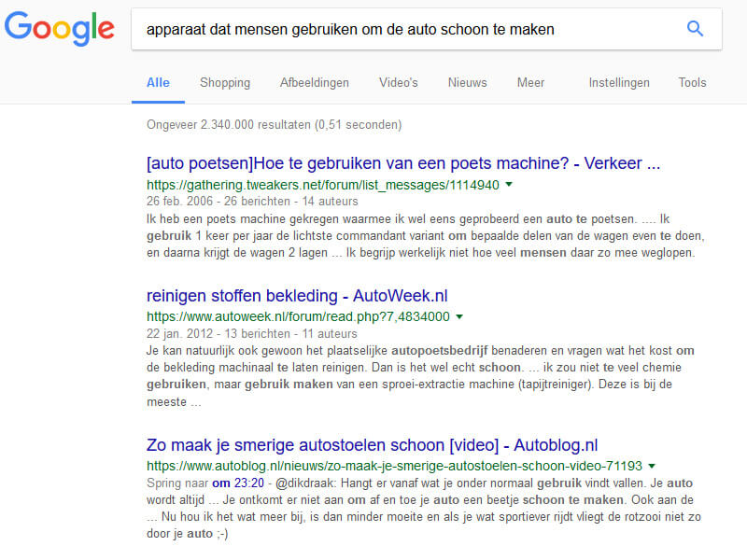
Task: Open the Afbeeldingen tab
Action: coord(315,83)
